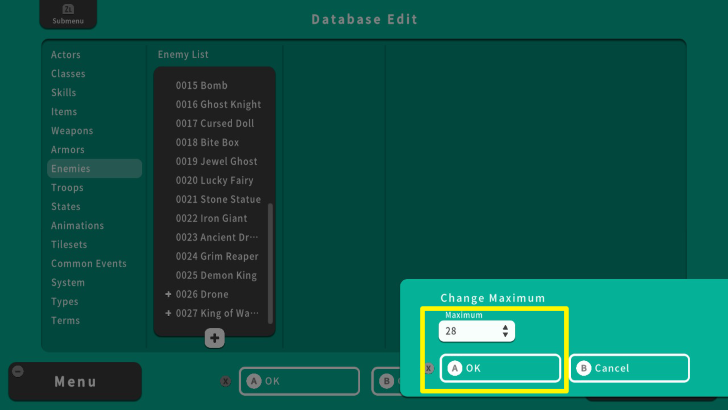Click the B icon on Cancel button
Image resolution: width=728 pixels, height=410 pixels.
tap(584, 368)
